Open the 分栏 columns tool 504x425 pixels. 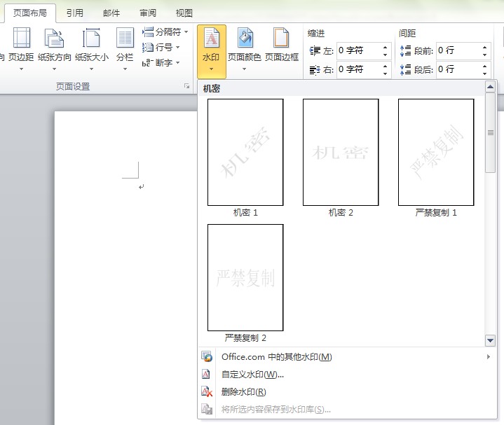(125, 49)
